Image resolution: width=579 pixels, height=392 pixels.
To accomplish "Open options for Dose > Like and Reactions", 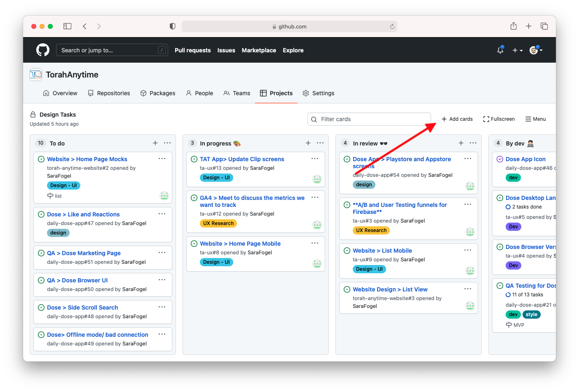I will tap(162, 214).
